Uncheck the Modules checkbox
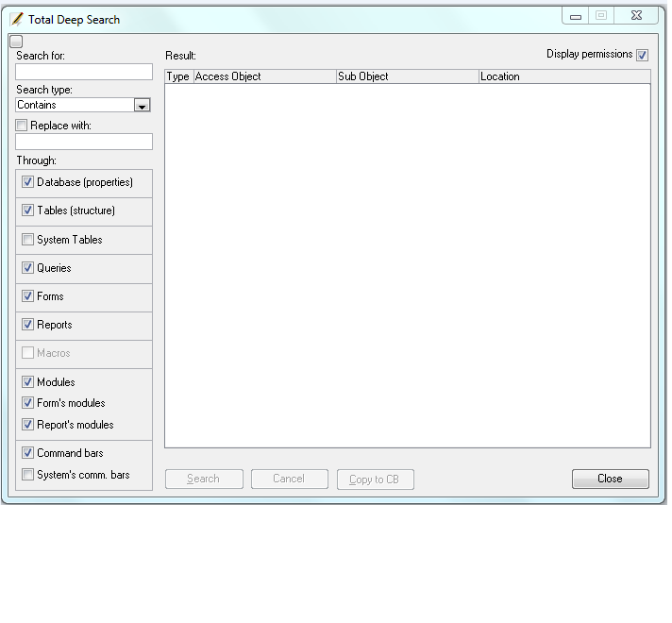 coord(28,381)
